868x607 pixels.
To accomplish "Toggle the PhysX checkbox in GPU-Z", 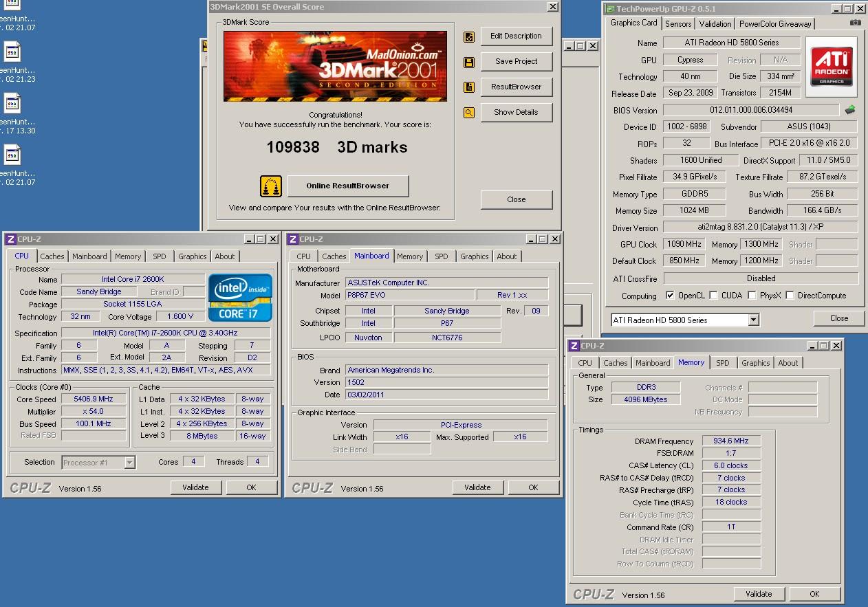I will coord(753,296).
